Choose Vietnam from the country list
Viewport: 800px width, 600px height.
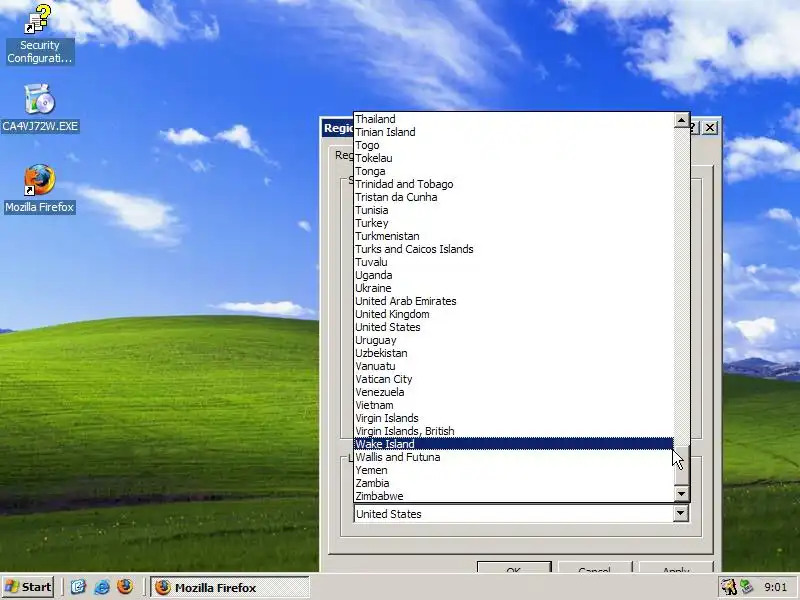pos(514,405)
